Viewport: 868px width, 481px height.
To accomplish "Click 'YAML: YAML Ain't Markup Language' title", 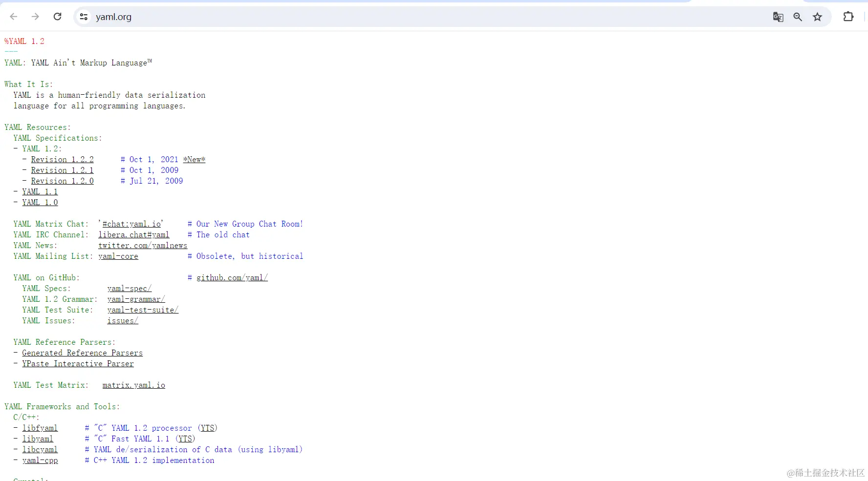I will [78, 63].
